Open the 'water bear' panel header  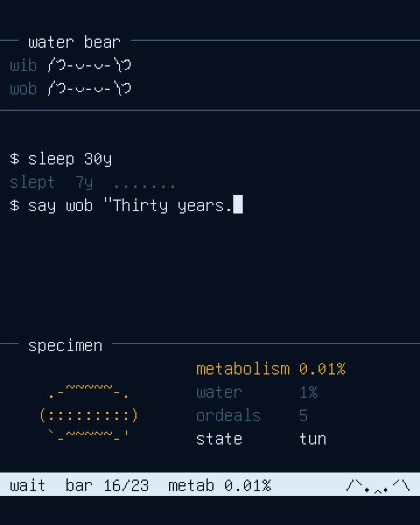(74, 42)
